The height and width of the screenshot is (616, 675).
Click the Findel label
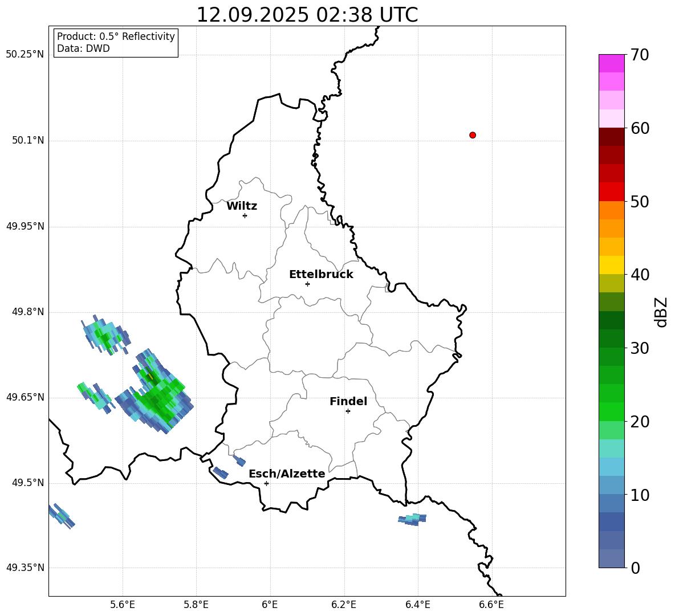tap(348, 401)
